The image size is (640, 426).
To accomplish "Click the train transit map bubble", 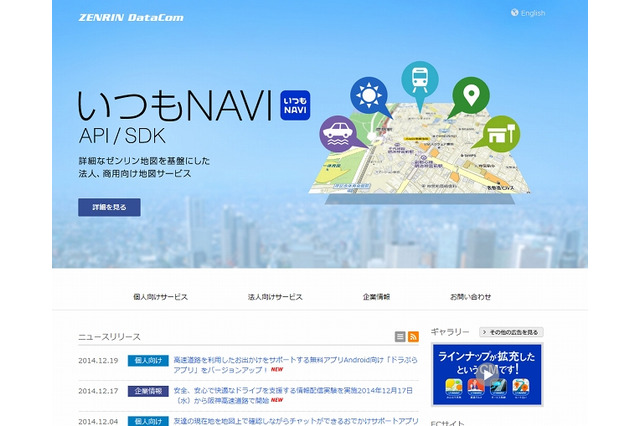I will point(420,80).
